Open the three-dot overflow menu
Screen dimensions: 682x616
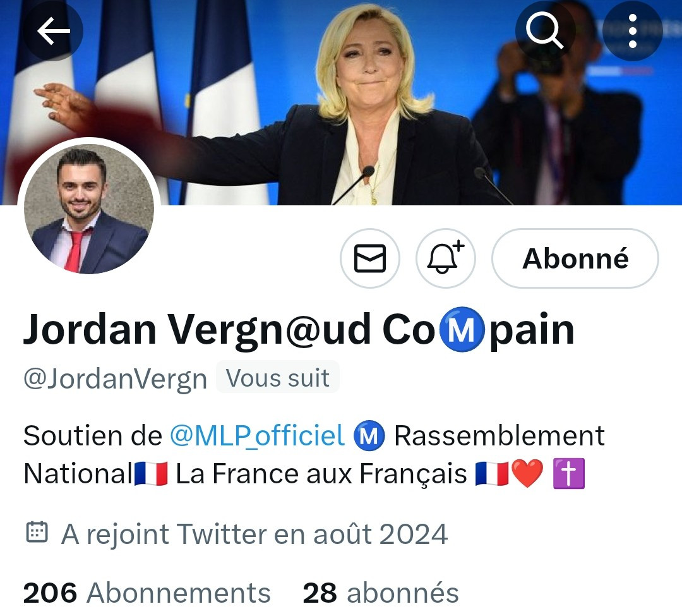tap(633, 30)
